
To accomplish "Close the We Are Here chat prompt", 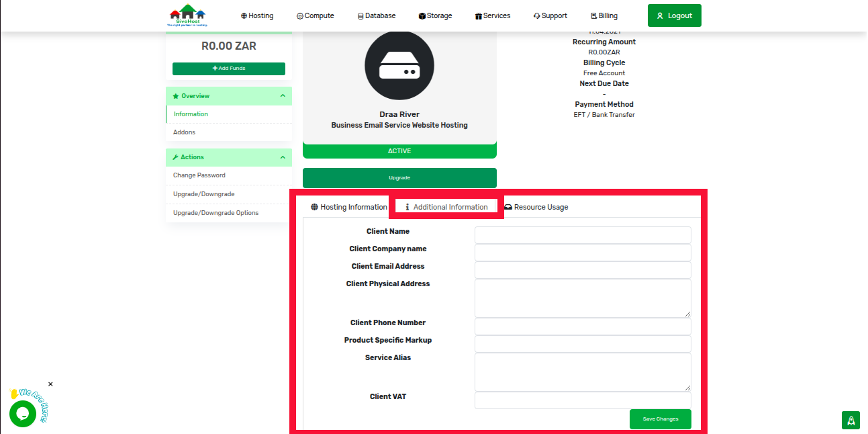I will (50, 384).
